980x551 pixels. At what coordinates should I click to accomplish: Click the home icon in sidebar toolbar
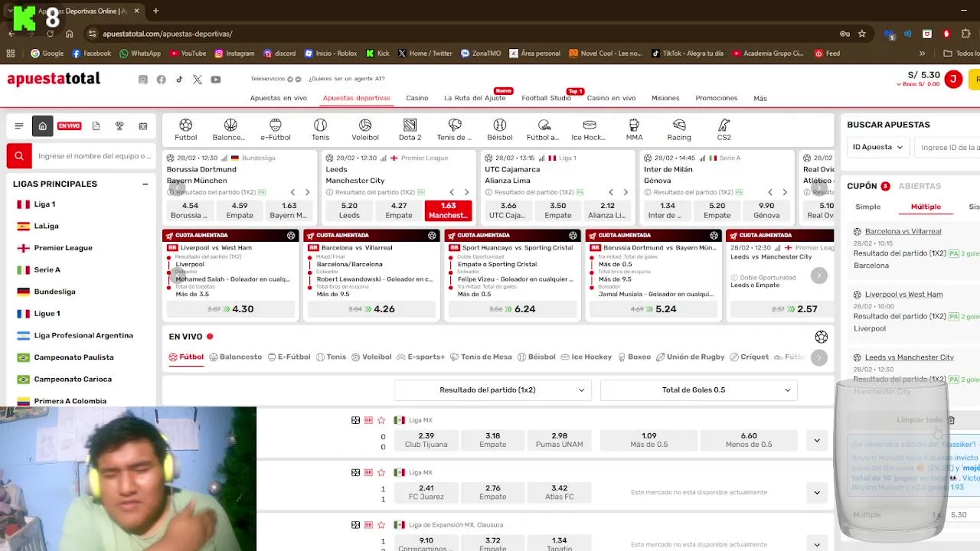pos(43,126)
